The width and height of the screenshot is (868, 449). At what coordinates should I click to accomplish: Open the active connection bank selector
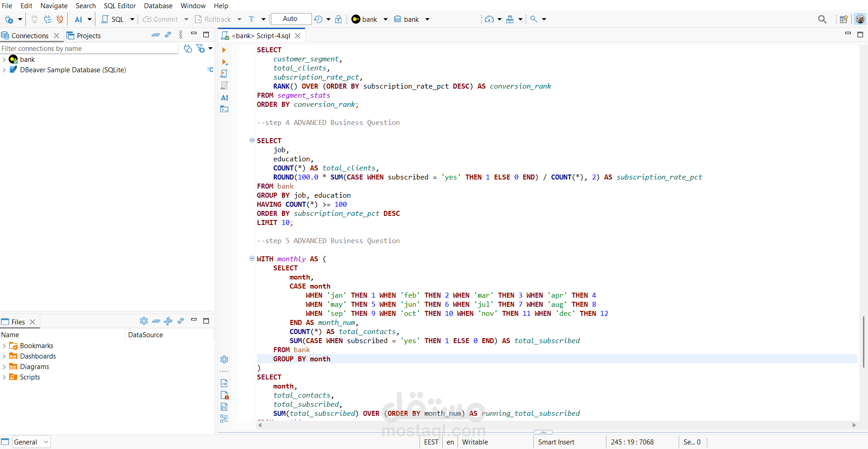370,20
